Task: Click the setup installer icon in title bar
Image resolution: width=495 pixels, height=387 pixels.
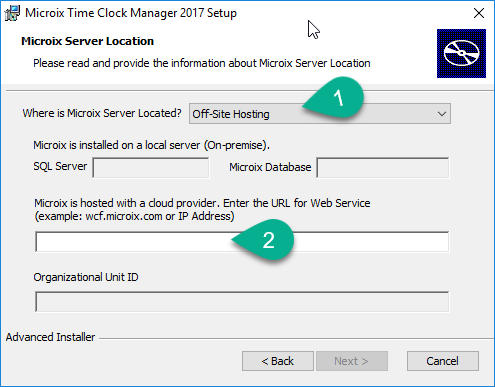Action: [x=12, y=13]
